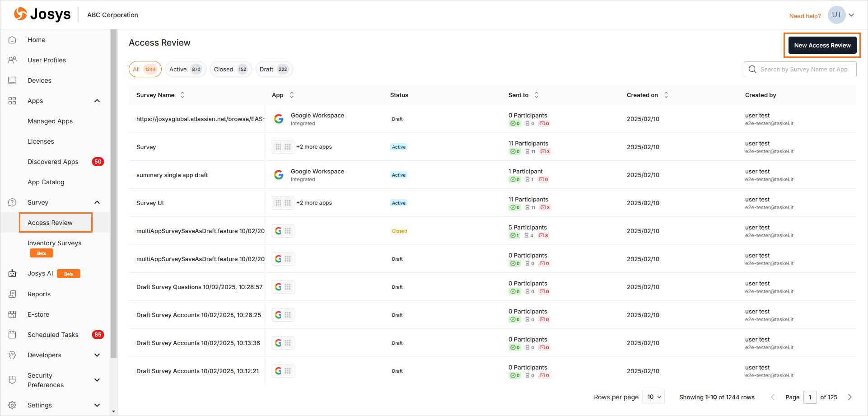
Task: Go to next page arrow
Action: (850, 397)
